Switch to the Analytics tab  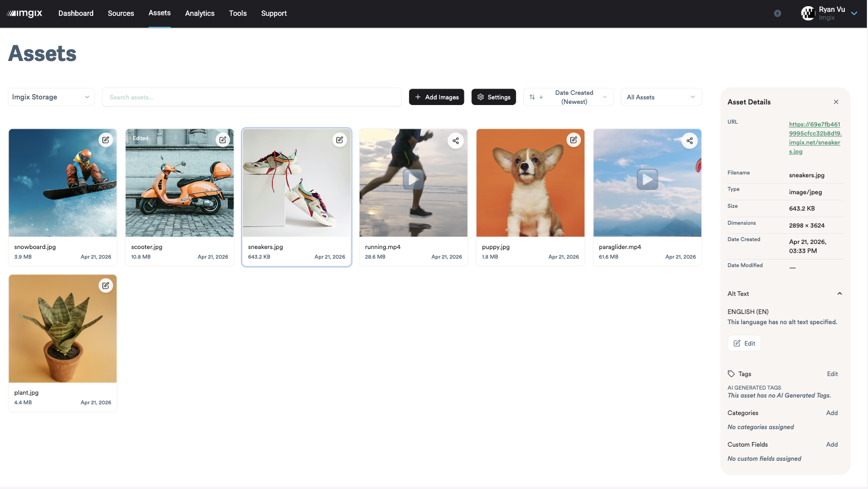tap(199, 13)
